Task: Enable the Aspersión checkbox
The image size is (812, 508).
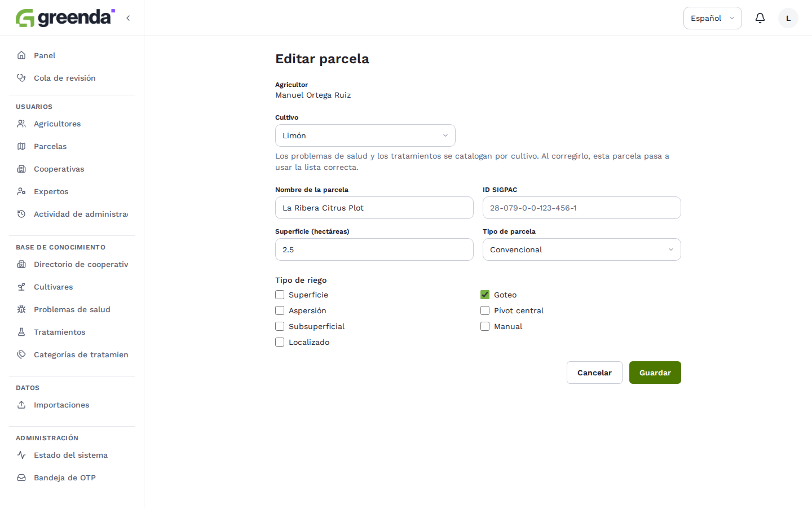Action: coord(280,310)
